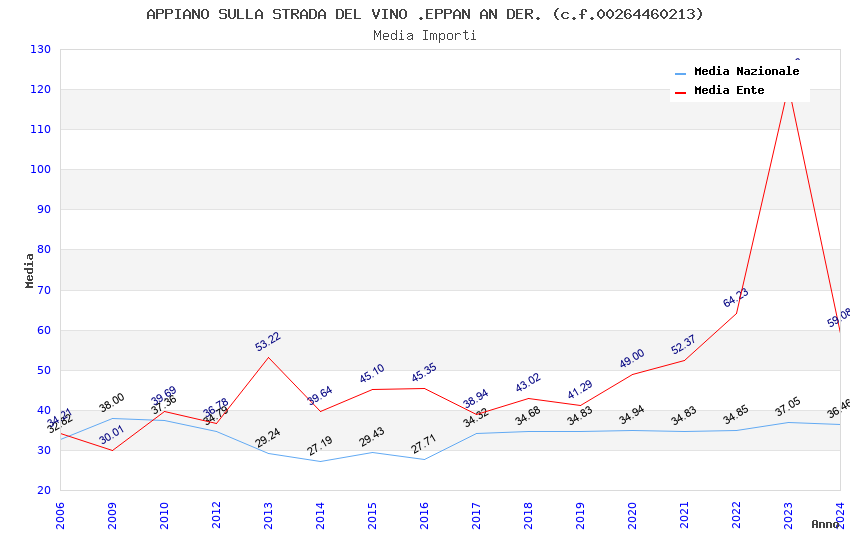Screen dimensions: 850x550
Task: Select year 2020 on the x-axis
Action: 633,515
